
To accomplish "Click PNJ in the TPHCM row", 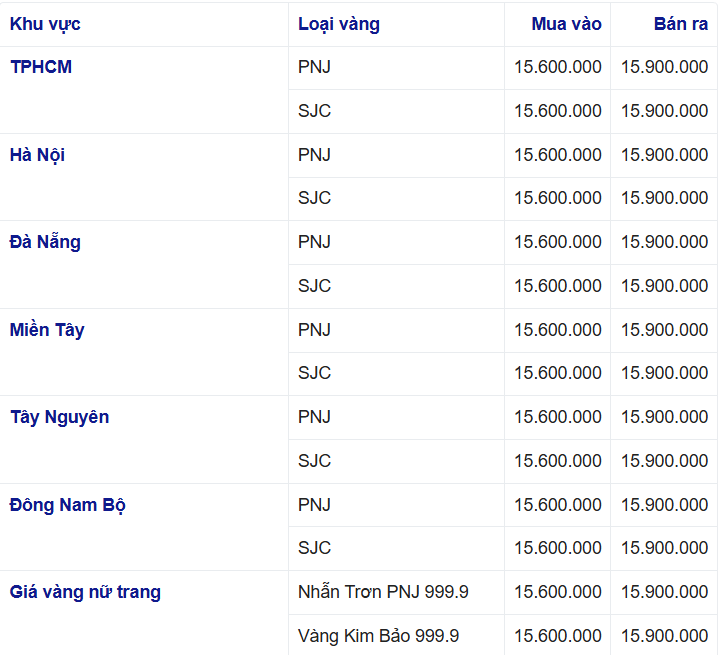I will (314, 67).
